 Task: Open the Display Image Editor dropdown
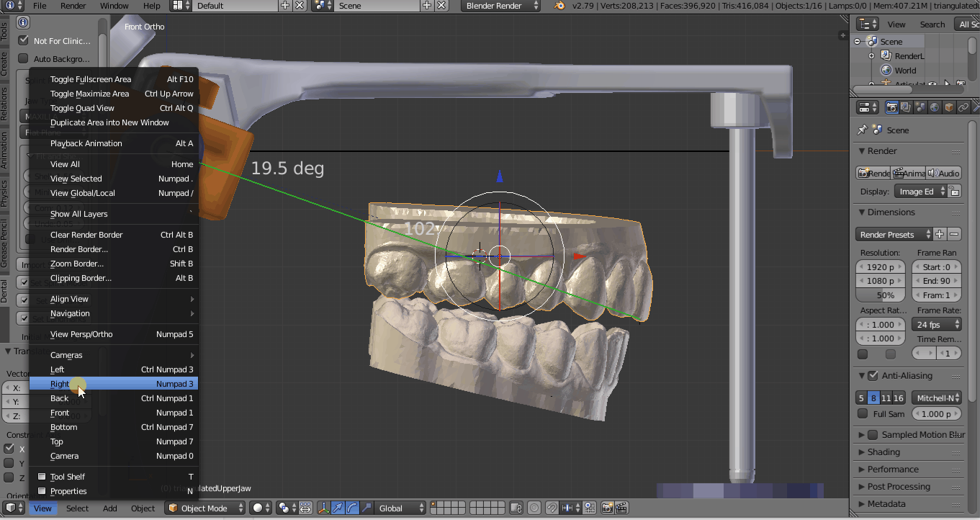(x=920, y=192)
